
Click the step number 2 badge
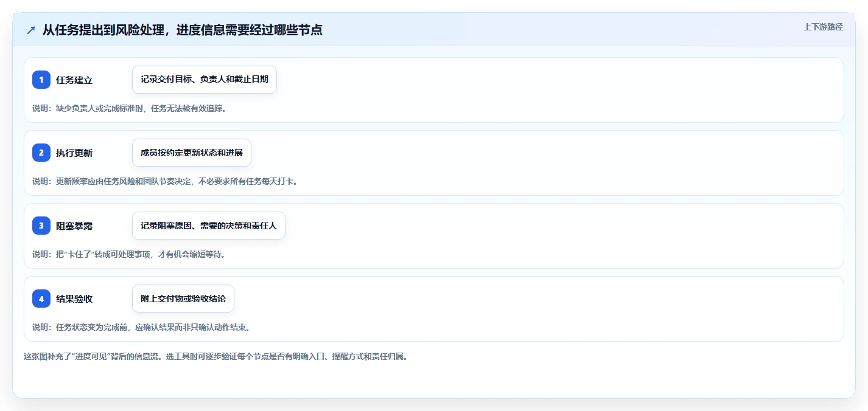tap(41, 153)
